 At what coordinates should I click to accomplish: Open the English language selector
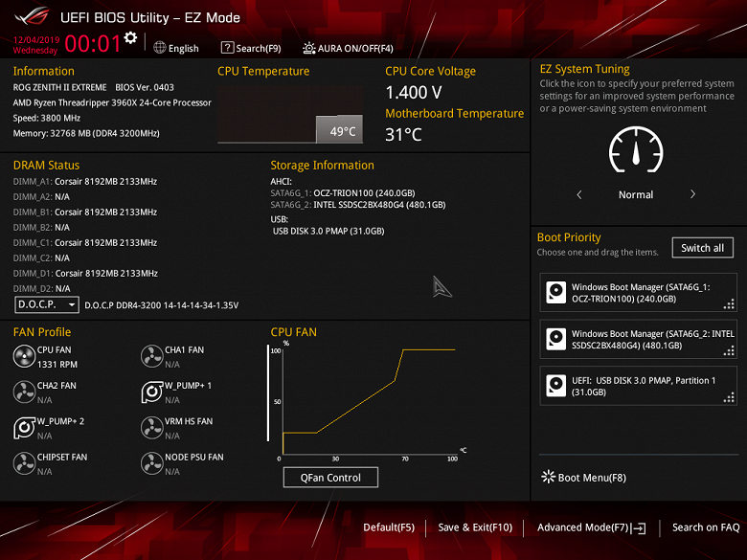[176, 48]
